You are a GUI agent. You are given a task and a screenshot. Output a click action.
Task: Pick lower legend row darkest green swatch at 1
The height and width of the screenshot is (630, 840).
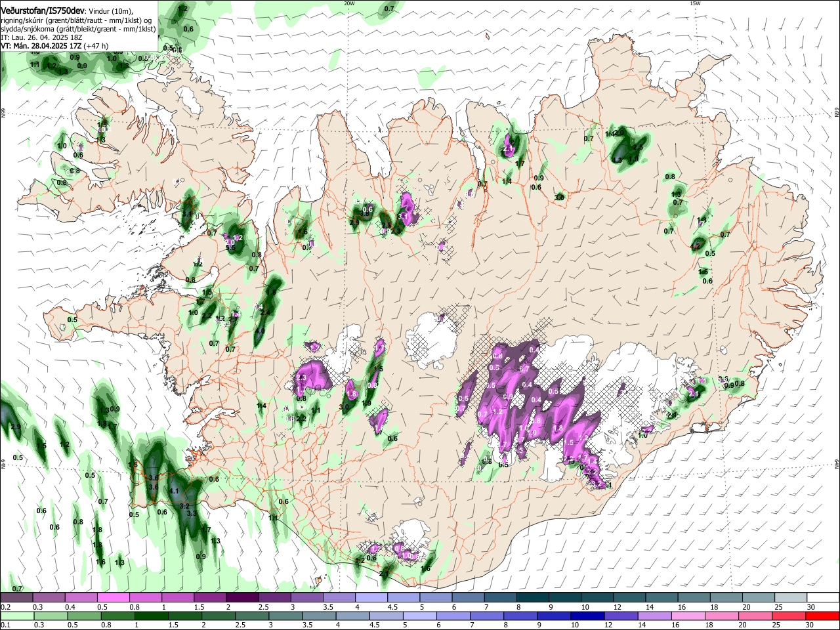click(x=152, y=616)
